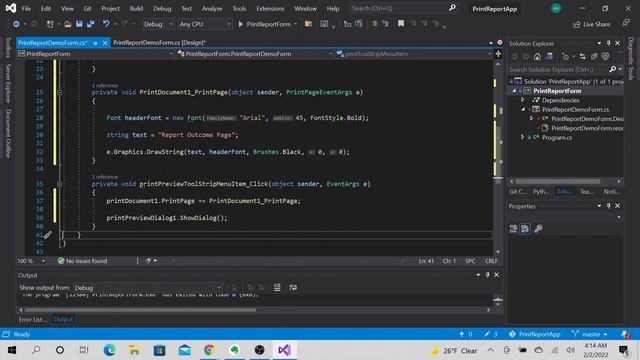The image size is (640, 360).
Task: Open the Feedback icon near Live Share
Action: 626,24
